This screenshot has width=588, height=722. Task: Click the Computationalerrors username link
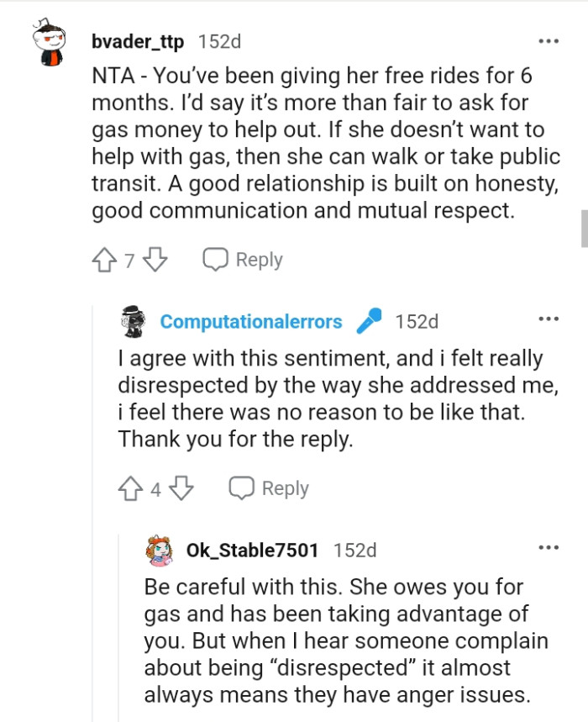pyautogui.click(x=250, y=321)
